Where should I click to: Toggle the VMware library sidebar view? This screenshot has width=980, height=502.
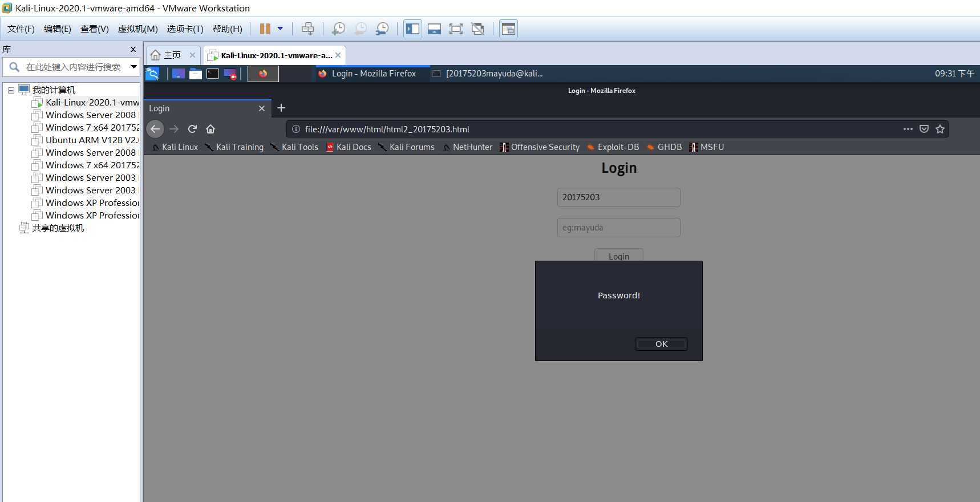(x=412, y=29)
